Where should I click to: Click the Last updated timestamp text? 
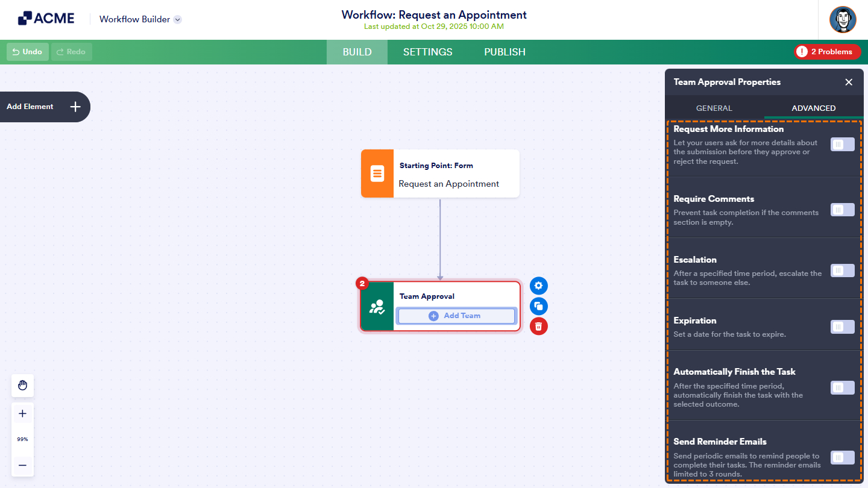[434, 27]
